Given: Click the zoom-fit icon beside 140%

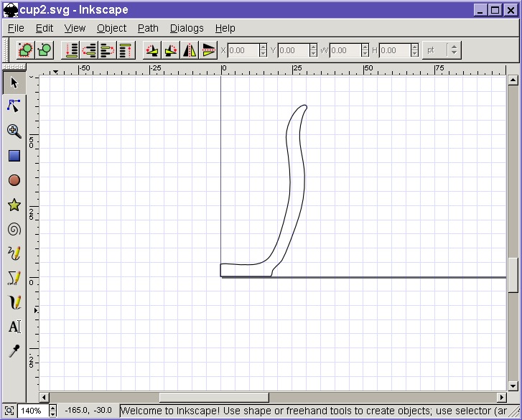Looking at the screenshot, I should pyautogui.click(x=8, y=411).
